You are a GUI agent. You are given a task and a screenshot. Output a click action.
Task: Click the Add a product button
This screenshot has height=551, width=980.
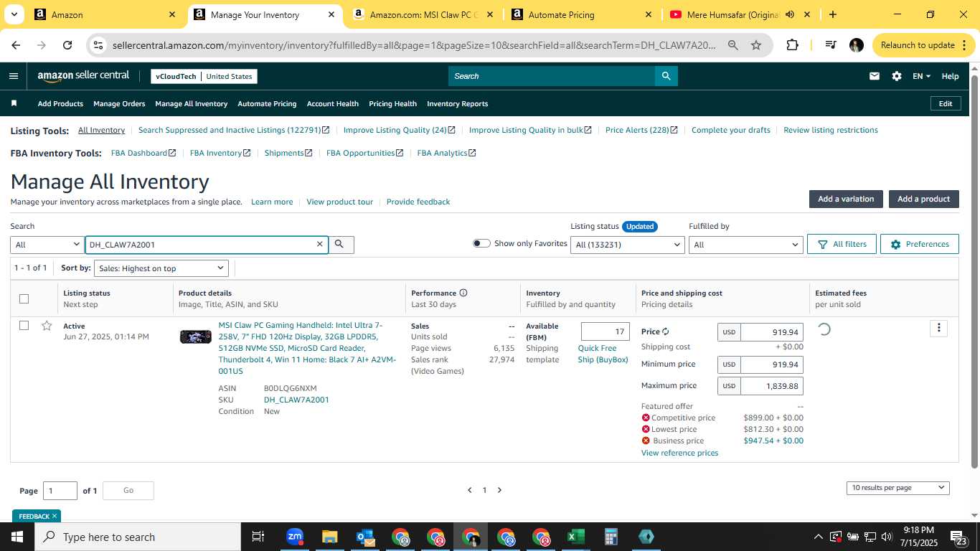(x=923, y=199)
